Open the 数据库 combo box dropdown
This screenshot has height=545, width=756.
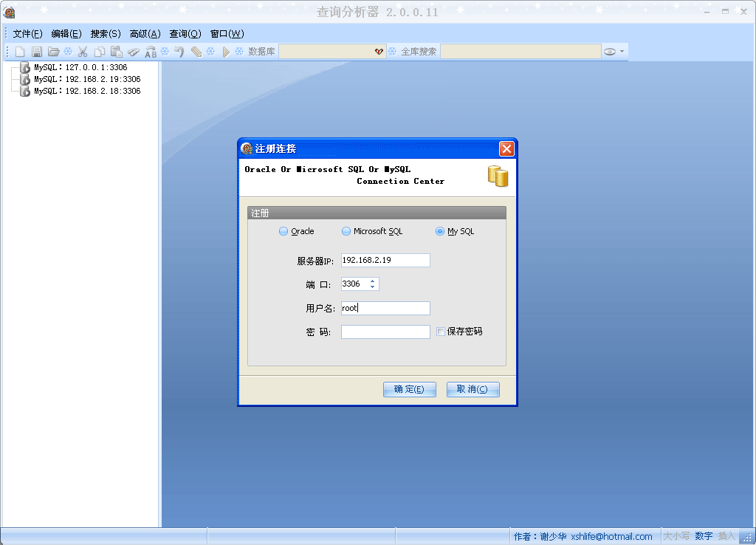coord(379,52)
